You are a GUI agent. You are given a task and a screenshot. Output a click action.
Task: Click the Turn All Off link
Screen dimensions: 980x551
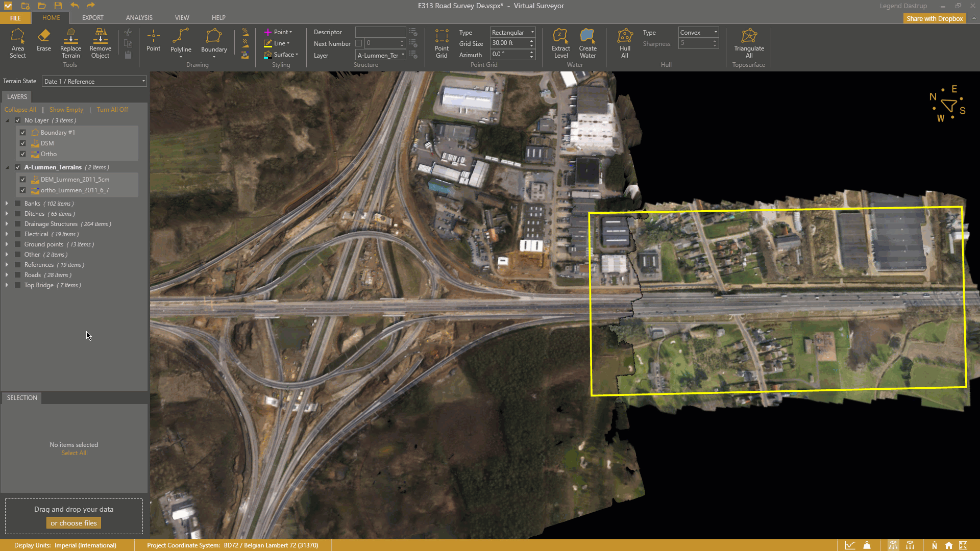(112, 110)
